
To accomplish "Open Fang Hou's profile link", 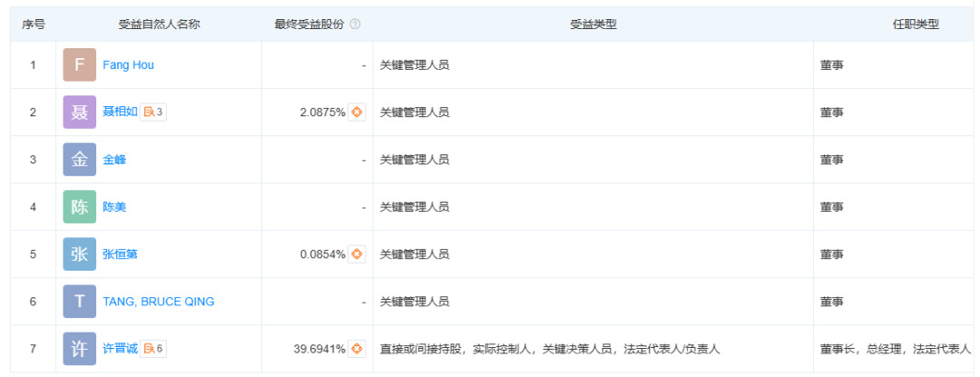I will pos(129,65).
